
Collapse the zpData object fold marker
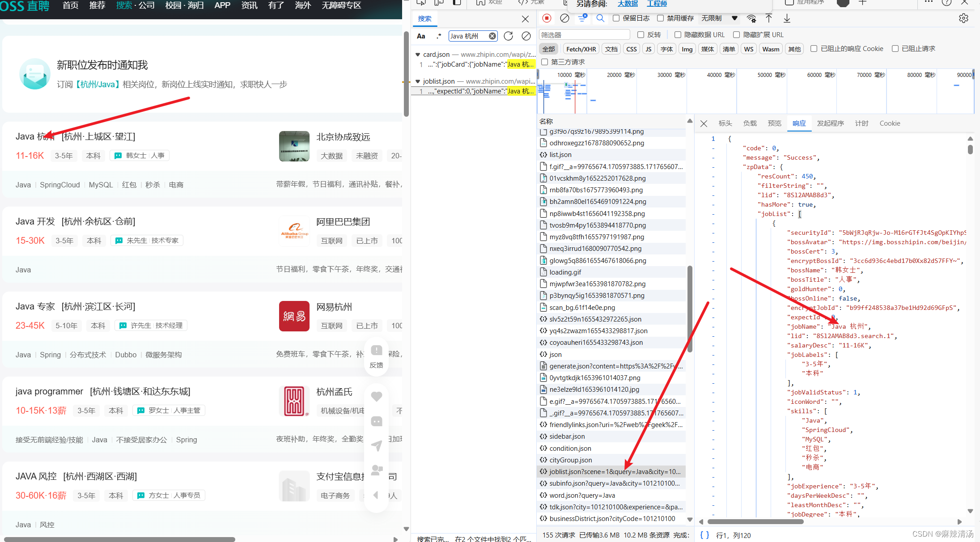pos(713,167)
